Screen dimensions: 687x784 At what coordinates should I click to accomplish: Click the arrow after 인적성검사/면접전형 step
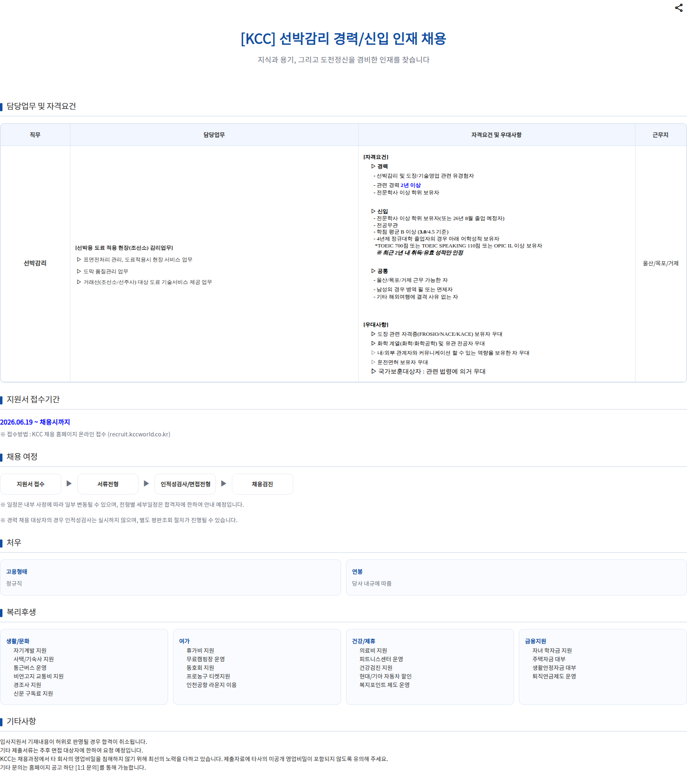point(224,483)
